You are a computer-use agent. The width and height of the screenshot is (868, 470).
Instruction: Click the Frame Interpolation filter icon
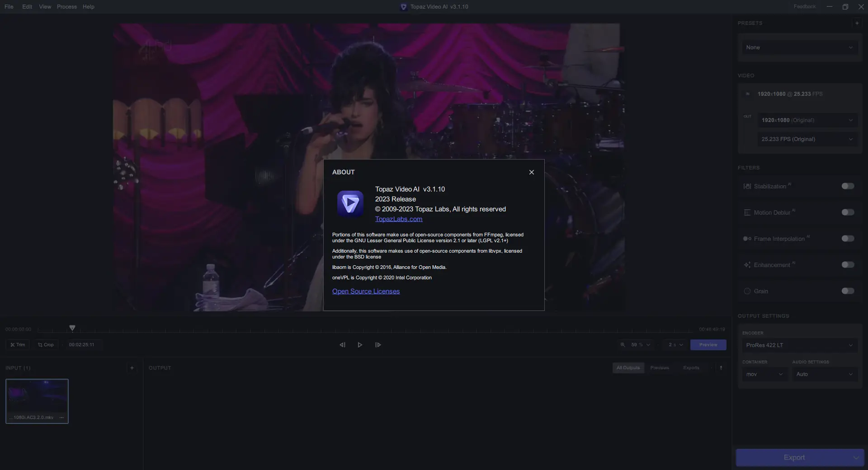coord(747,239)
